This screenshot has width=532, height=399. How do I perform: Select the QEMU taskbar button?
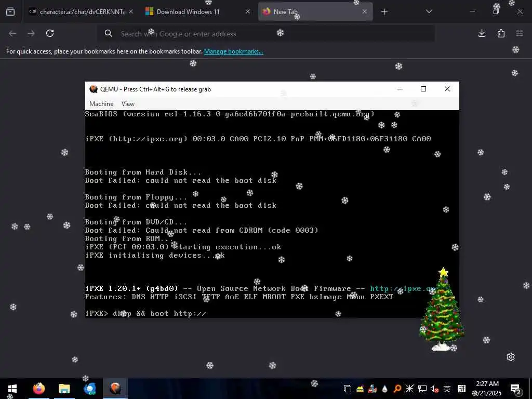[115, 389]
